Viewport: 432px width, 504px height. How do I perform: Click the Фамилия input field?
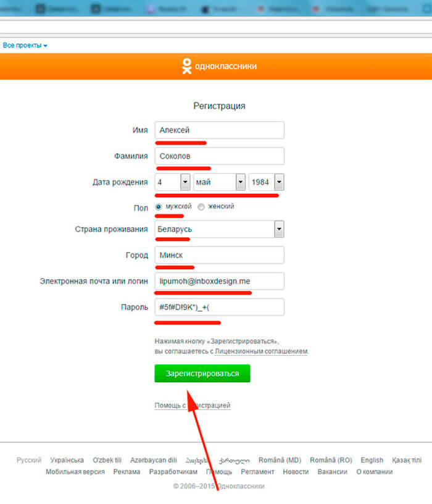[219, 156]
